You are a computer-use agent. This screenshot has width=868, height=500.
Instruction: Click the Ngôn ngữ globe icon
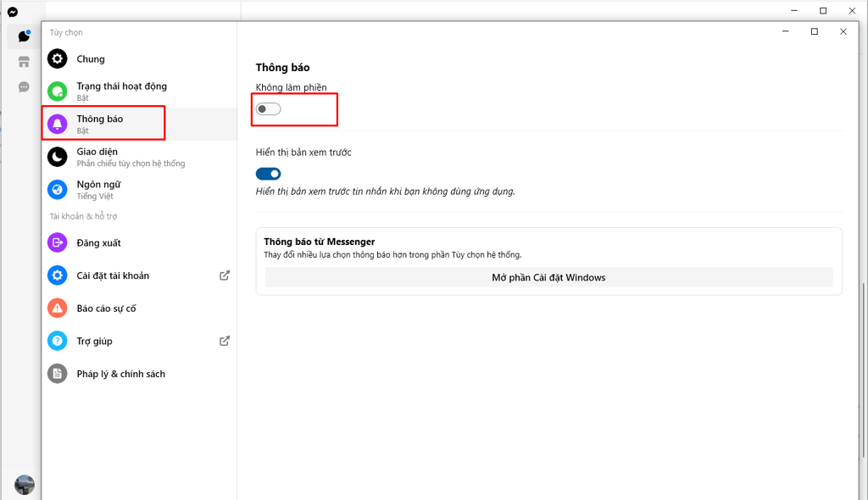(57, 189)
